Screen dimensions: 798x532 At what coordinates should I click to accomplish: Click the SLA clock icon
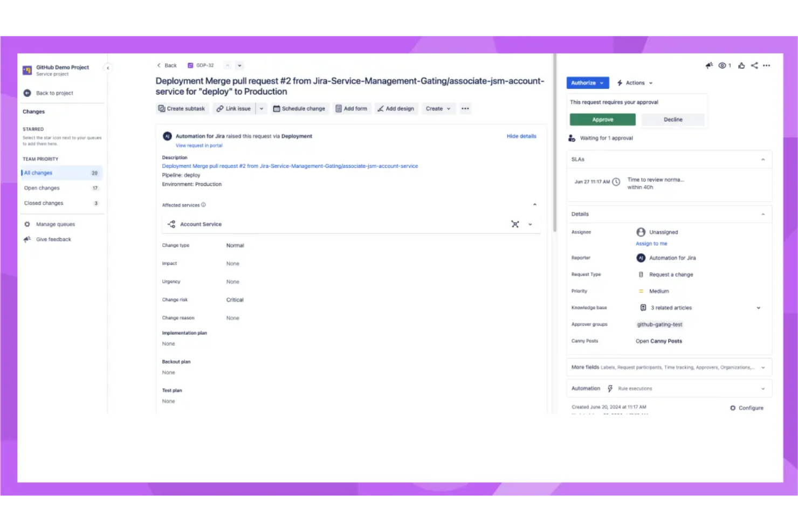point(616,182)
